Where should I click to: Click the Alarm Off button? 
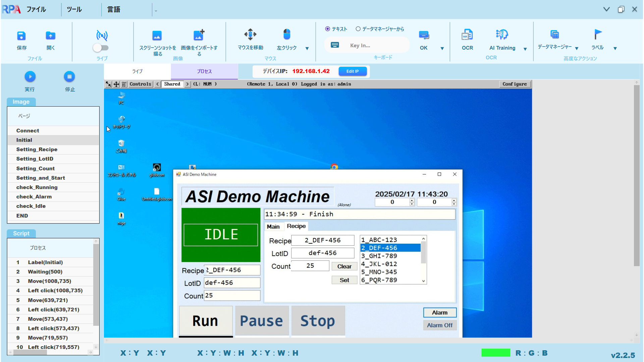440,325
